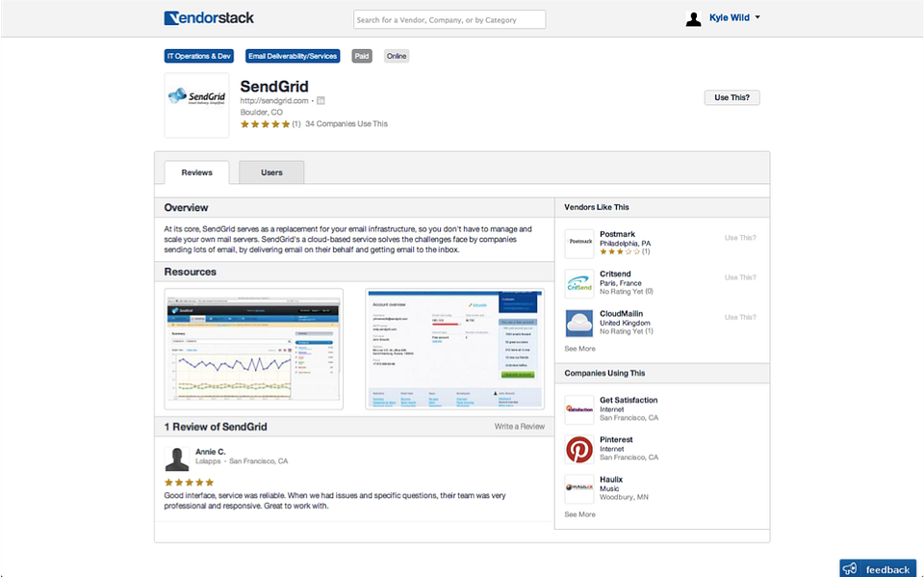This screenshot has width=924, height=578.
Task: Click See More under Vendors Like This
Action: [579, 349]
